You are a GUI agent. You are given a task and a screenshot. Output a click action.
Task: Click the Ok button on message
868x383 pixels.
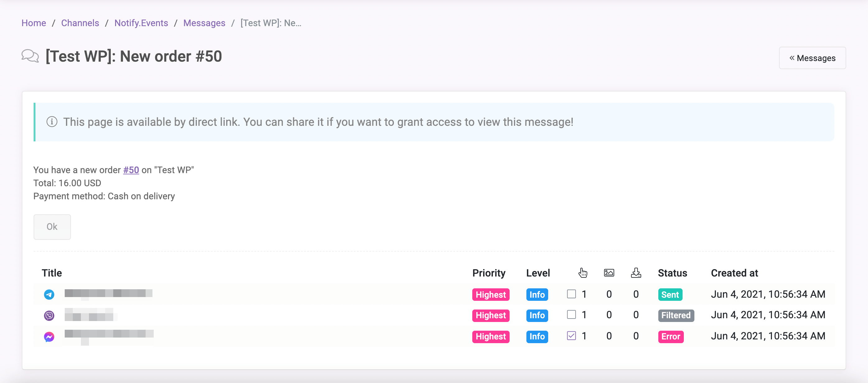pos(52,226)
